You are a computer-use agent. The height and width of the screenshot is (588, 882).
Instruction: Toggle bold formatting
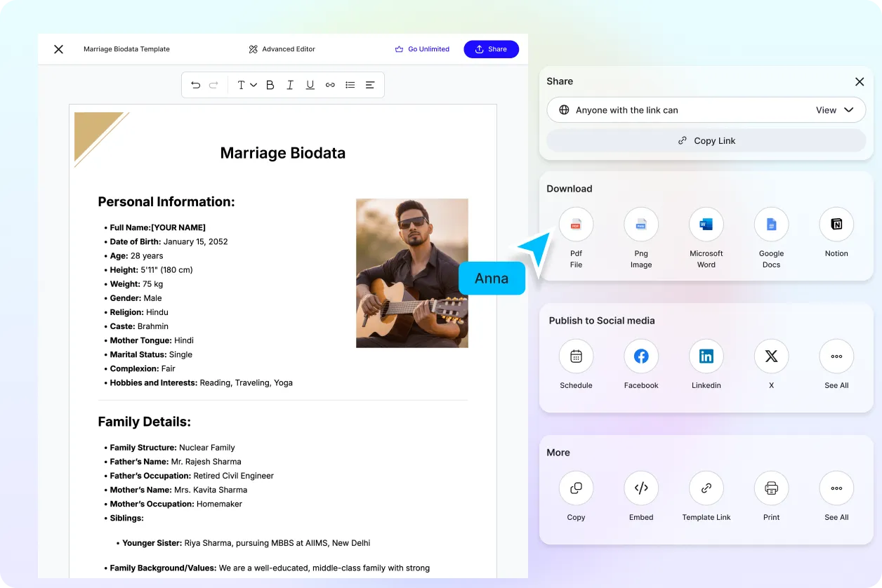(x=270, y=85)
